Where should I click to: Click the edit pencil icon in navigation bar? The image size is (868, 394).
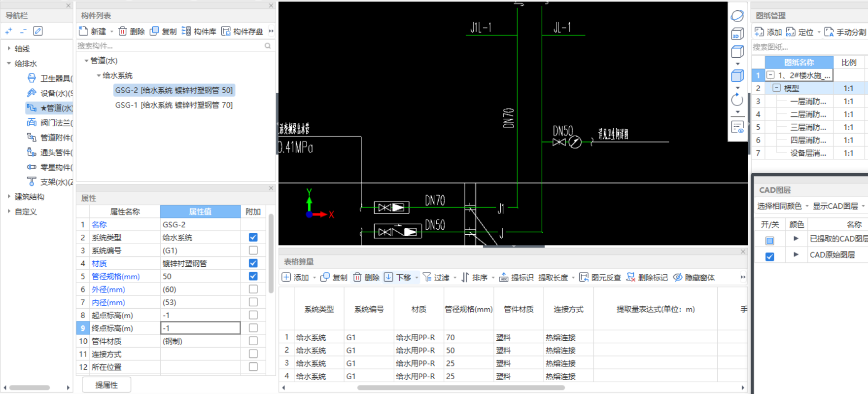(x=38, y=31)
